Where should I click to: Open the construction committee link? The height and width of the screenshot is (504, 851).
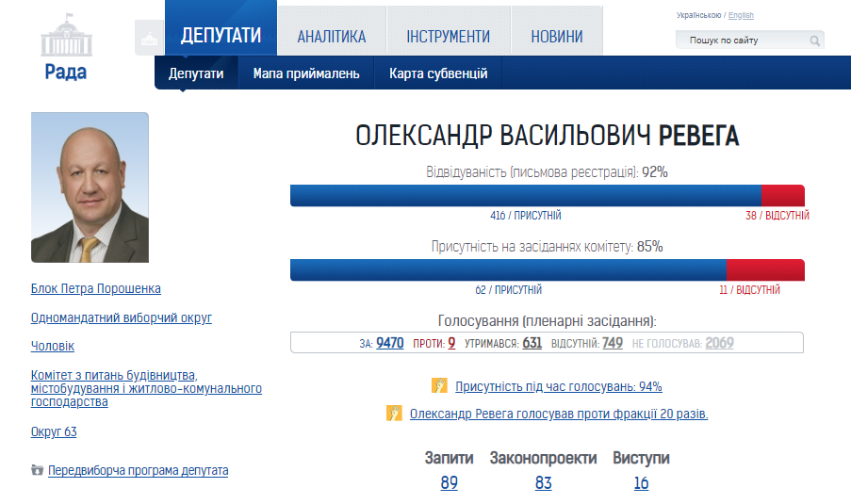146,388
